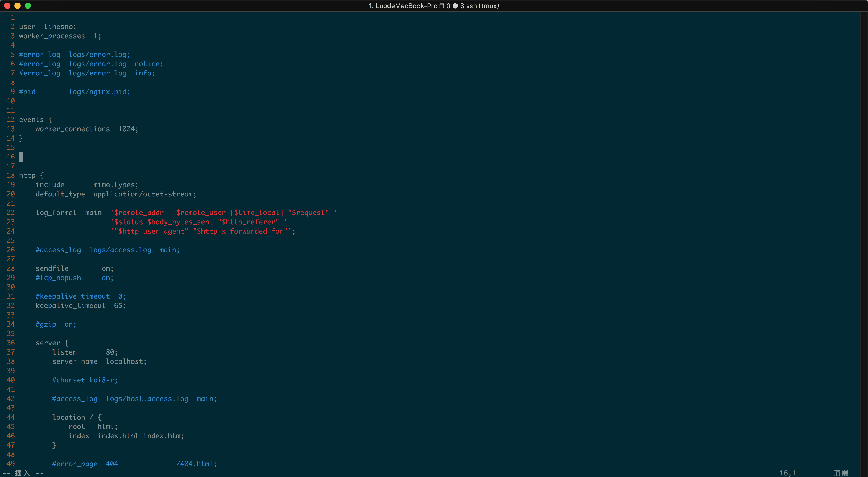Click the block cursor on line 16
This screenshot has width=868, height=477.
point(21,157)
